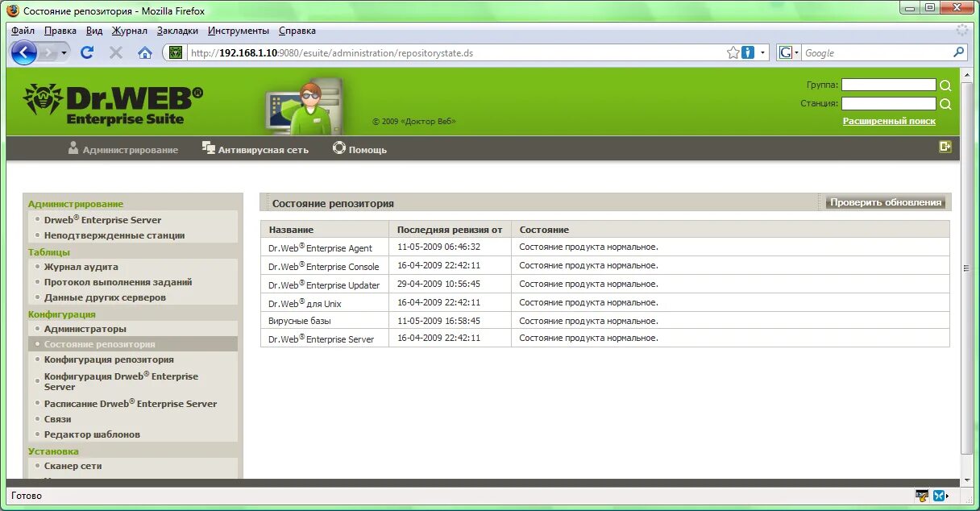Click the Firefox title bar icon
This screenshot has width=980, height=511.
pyautogui.click(x=13, y=11)
